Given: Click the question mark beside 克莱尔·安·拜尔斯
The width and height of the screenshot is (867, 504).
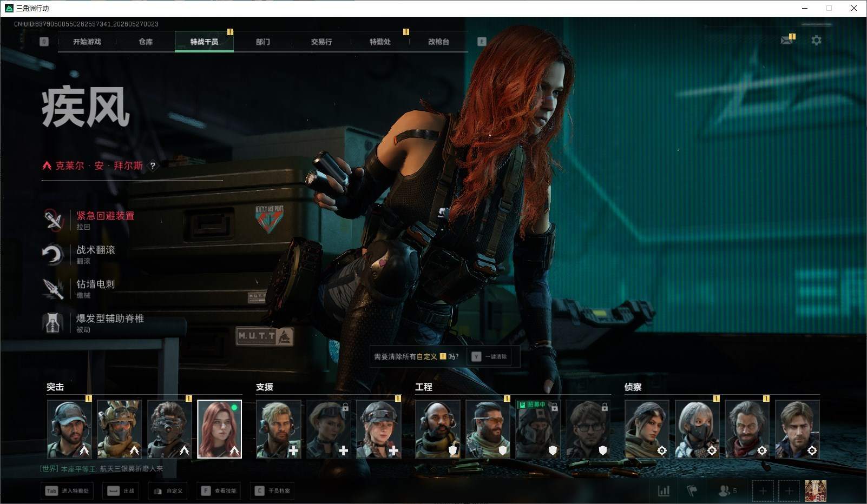Looking at the screenshot, I should (x=153, y=166).
